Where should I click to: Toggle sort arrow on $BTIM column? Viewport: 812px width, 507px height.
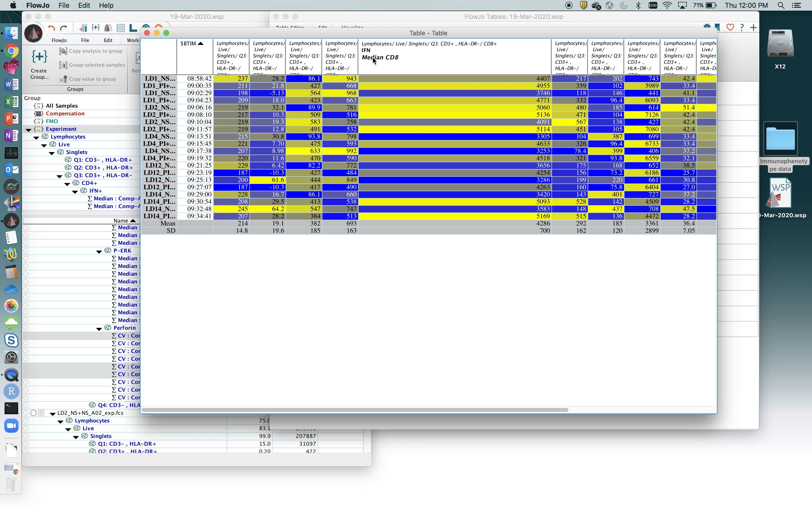201,44
